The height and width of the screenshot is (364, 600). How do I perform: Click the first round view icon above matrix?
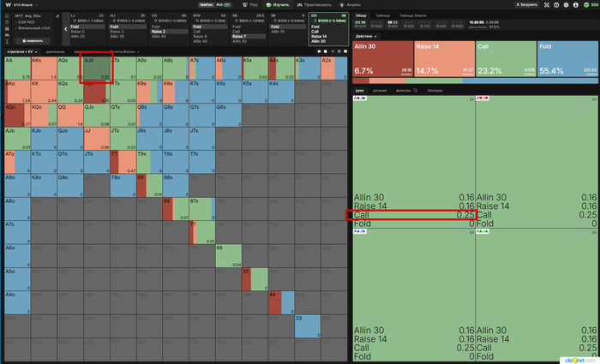(x=319, y=51)
